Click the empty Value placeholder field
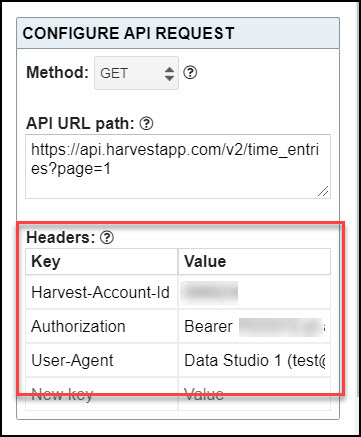Screen dimensions: 361x437 point(254,394)
